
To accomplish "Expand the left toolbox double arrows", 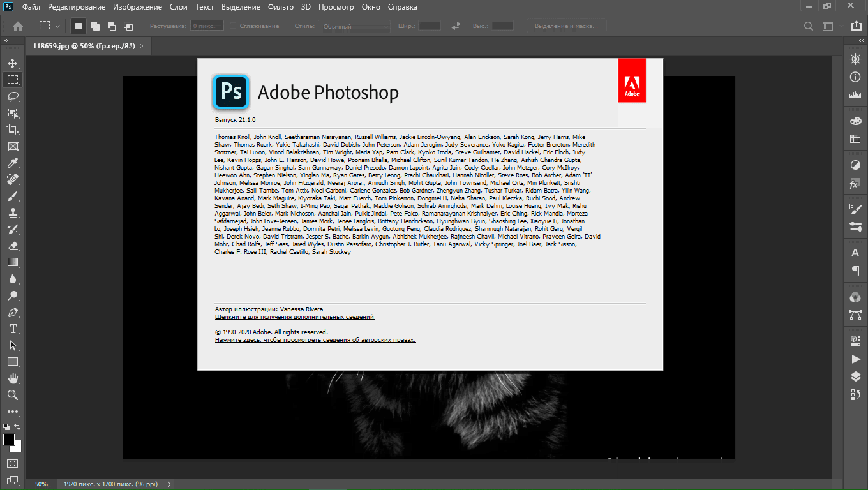I will coord(5,40).
